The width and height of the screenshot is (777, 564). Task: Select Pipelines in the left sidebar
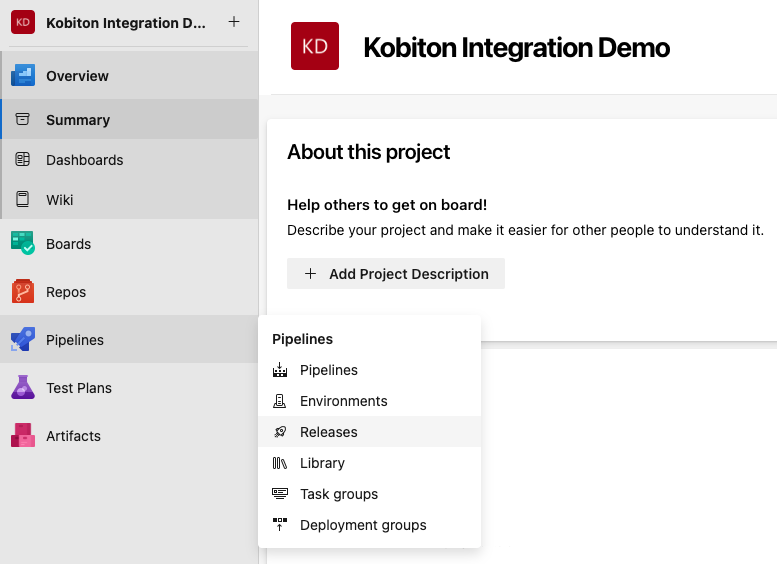click(129, 339)
